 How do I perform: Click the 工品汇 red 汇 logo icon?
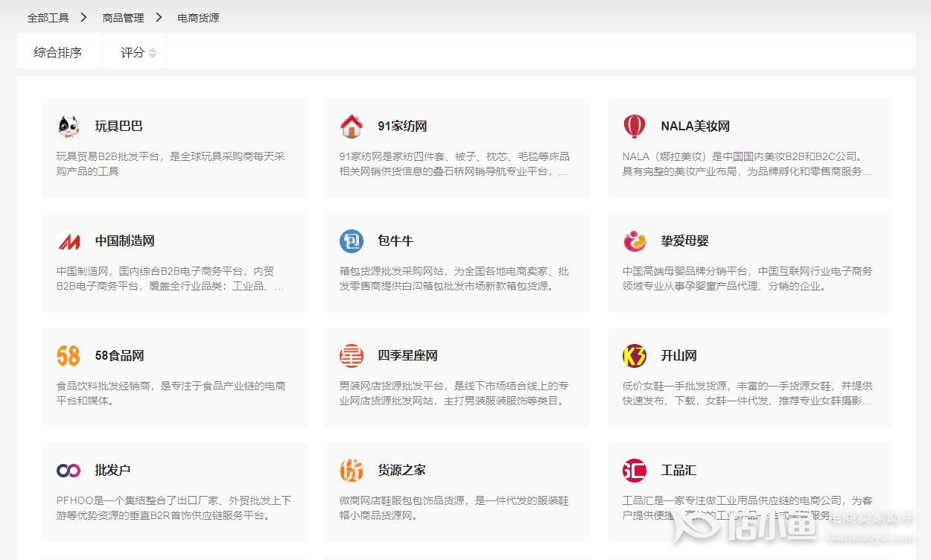634,470
